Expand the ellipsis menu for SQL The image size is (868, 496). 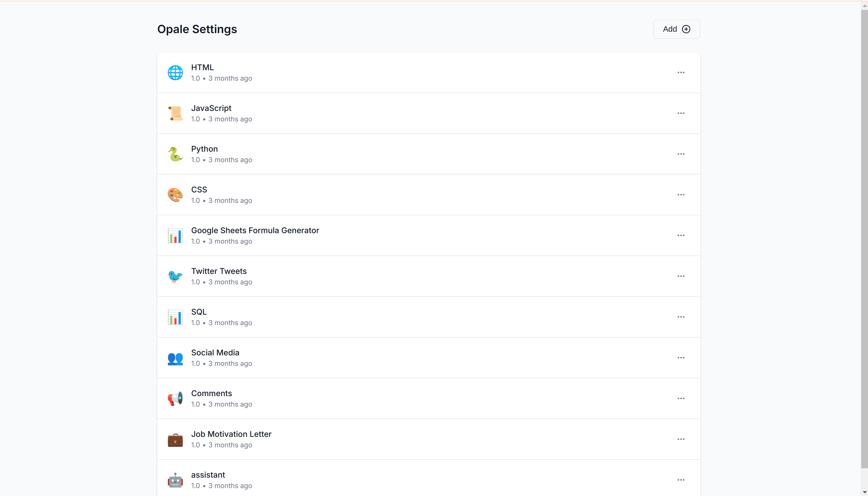pyautogui.click(x=681, y=317)
